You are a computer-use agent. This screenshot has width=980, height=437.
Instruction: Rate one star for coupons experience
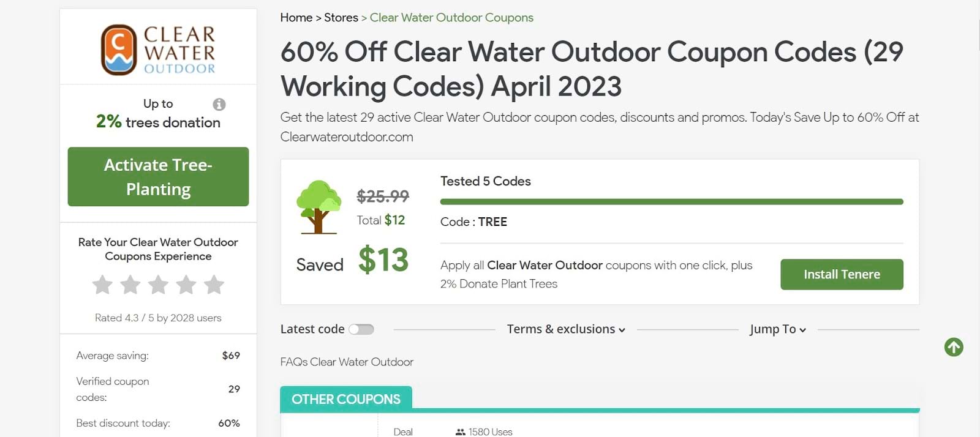pos(102,285)
